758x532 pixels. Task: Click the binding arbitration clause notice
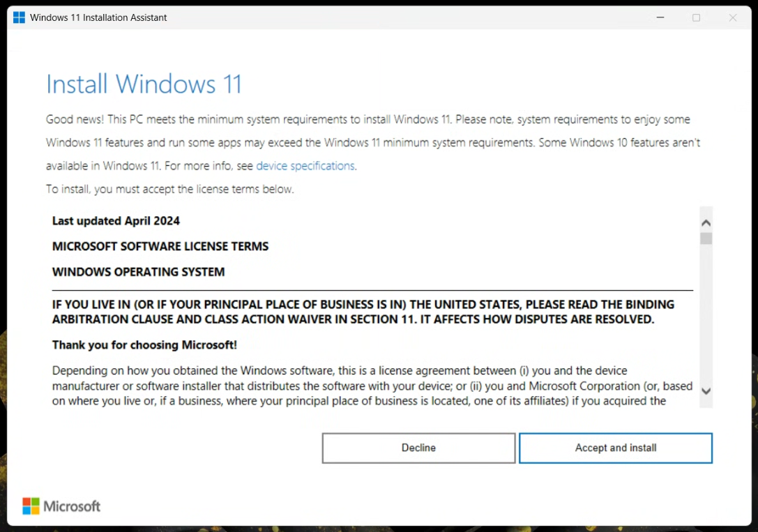tap(363, 312)
